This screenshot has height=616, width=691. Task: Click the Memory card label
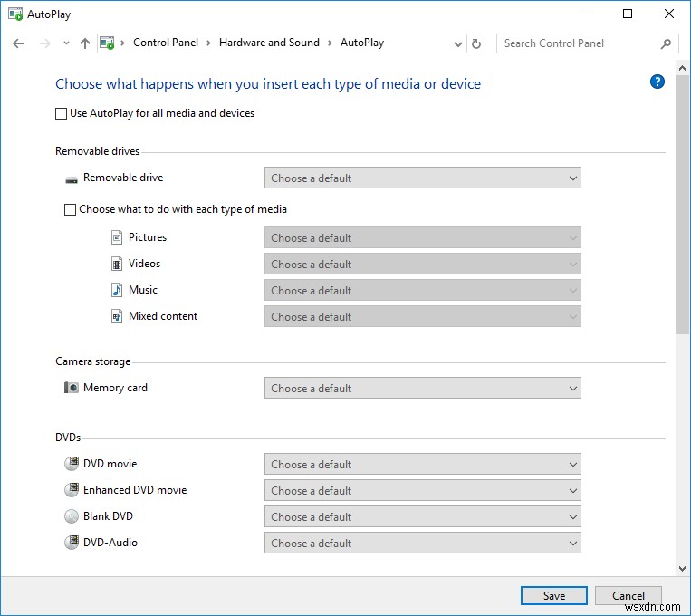click(x=115, y=388)
